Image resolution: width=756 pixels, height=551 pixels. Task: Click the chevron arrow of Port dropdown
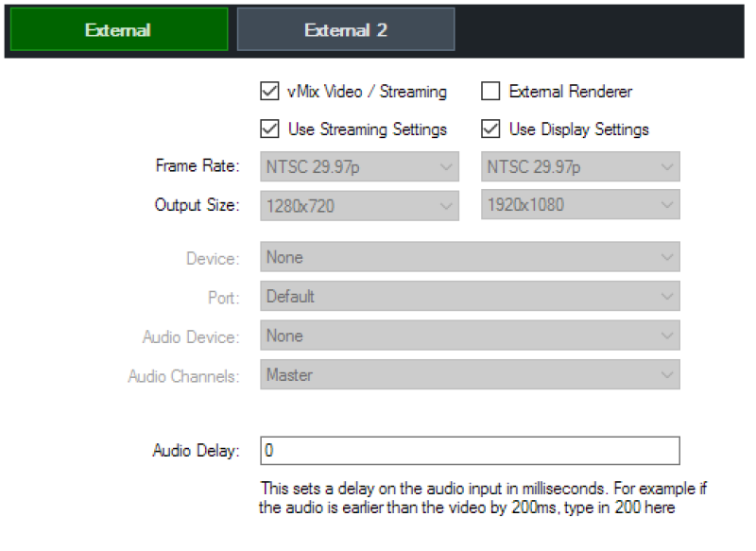click(667, 297)
